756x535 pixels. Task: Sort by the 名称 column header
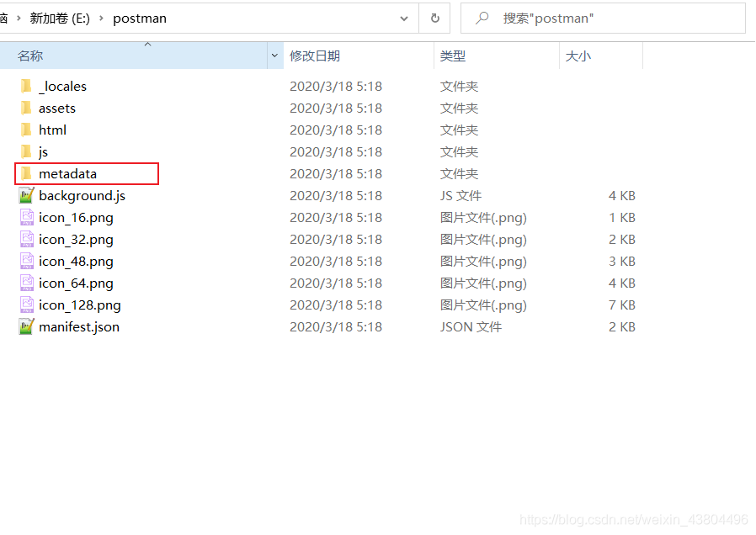tap(134, 56)
